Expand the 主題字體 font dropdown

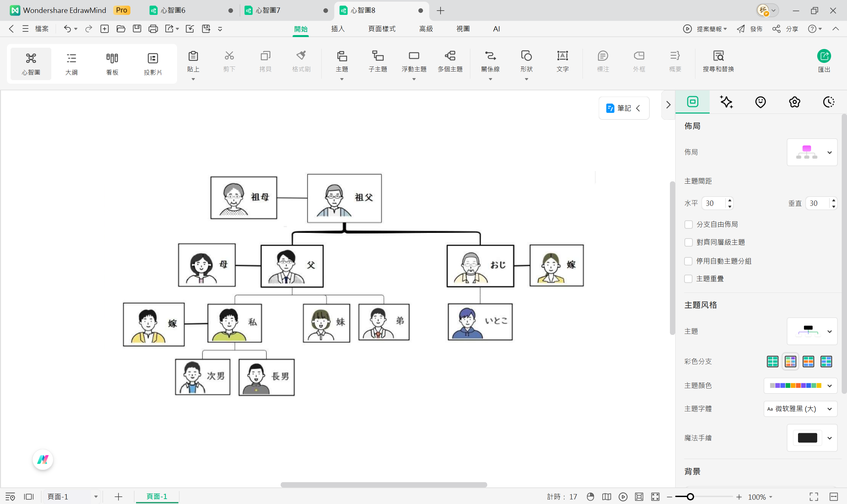[800, 409]
